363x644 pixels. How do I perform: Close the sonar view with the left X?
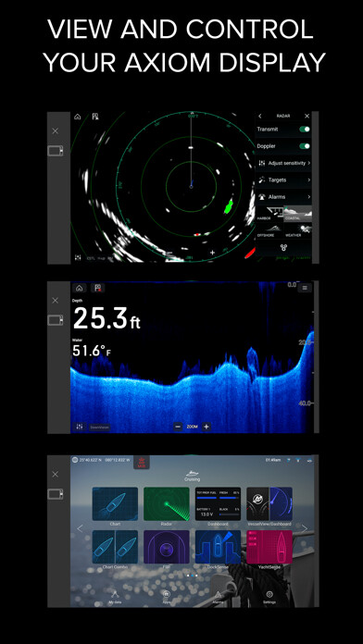[x=55, y=301]
